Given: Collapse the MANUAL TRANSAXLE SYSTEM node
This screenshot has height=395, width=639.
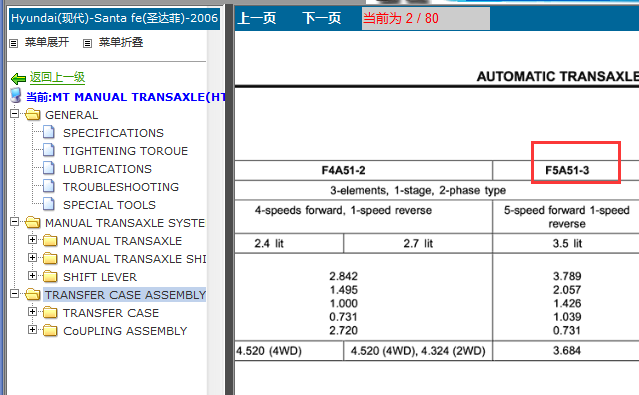Looking at the screenshot, I should 14,222.
